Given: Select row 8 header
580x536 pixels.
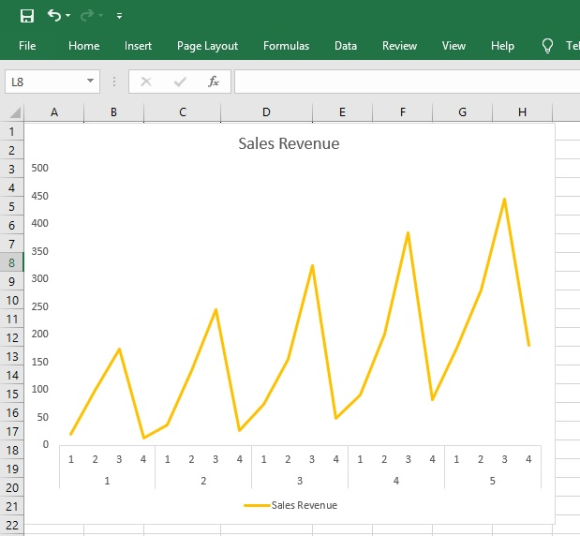Looking at the screenshot, I should click(x=11, y=263).
